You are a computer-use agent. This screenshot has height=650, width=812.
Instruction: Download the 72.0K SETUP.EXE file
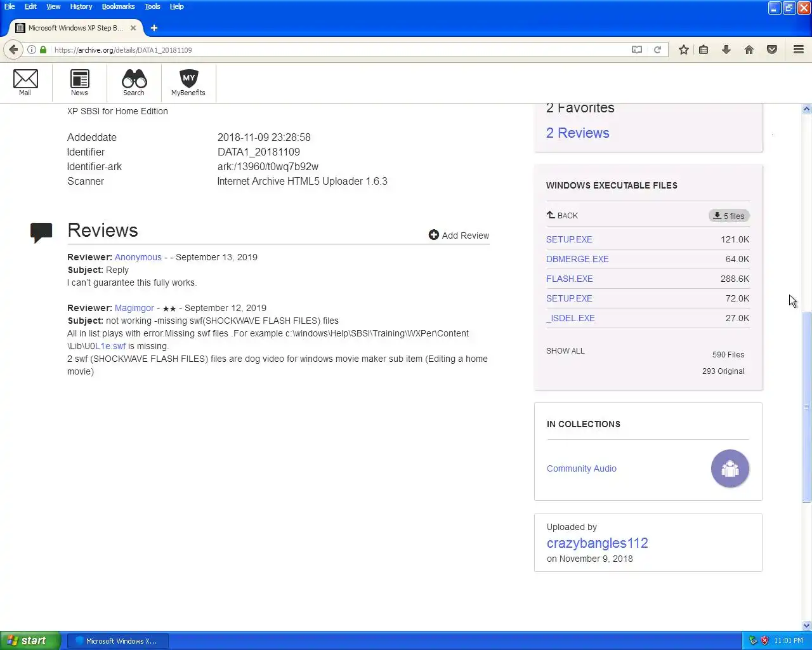[x=569, y=298]
